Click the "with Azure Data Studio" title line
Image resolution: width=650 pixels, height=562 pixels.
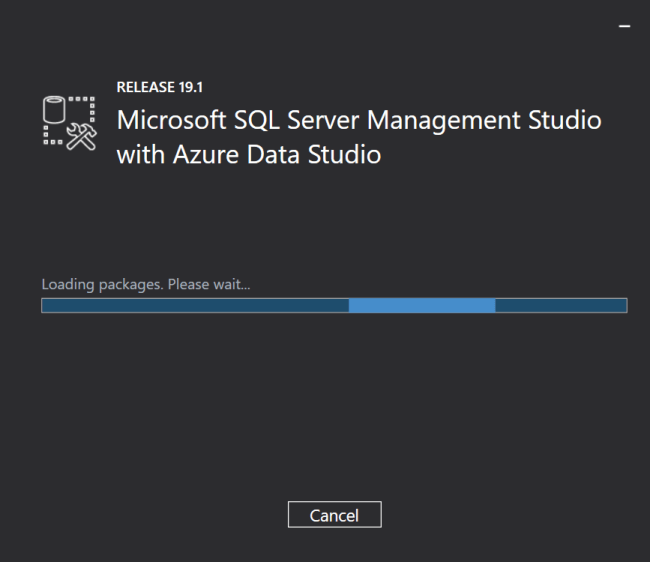tap(249, 155)
